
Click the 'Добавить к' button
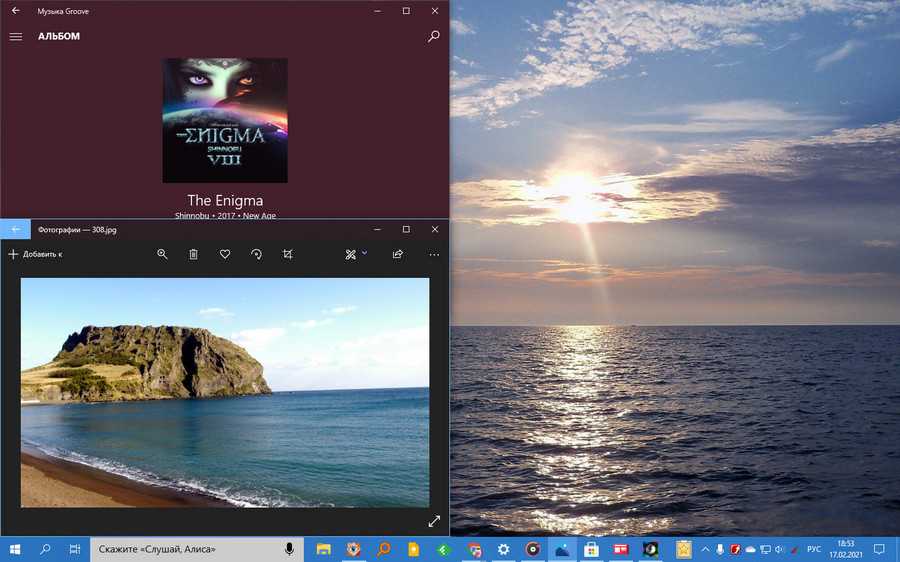point(36,255)
